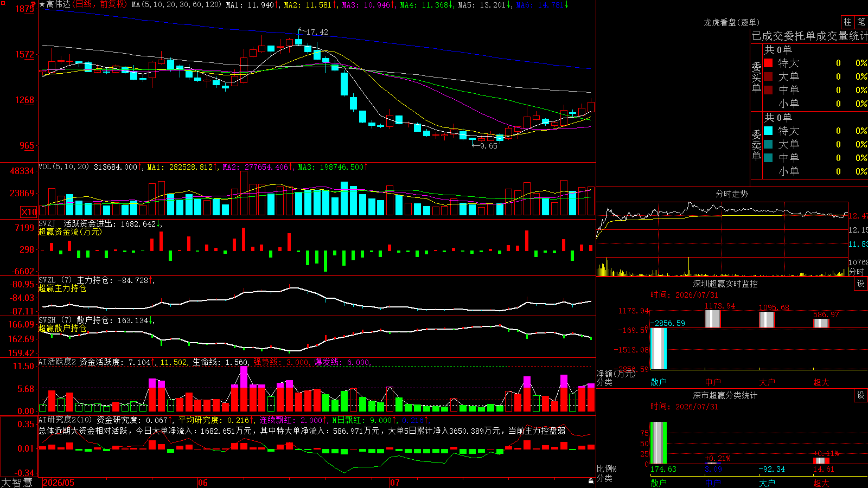868x488 pixels.
Task: Click the 17.42 high price annotation
Action: 317,32
